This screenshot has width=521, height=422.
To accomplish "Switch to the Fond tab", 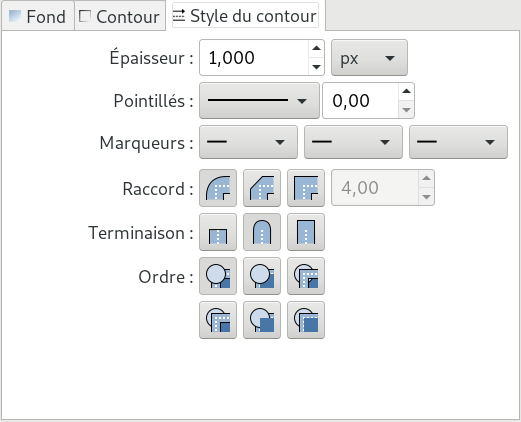I will click(38, 16).
